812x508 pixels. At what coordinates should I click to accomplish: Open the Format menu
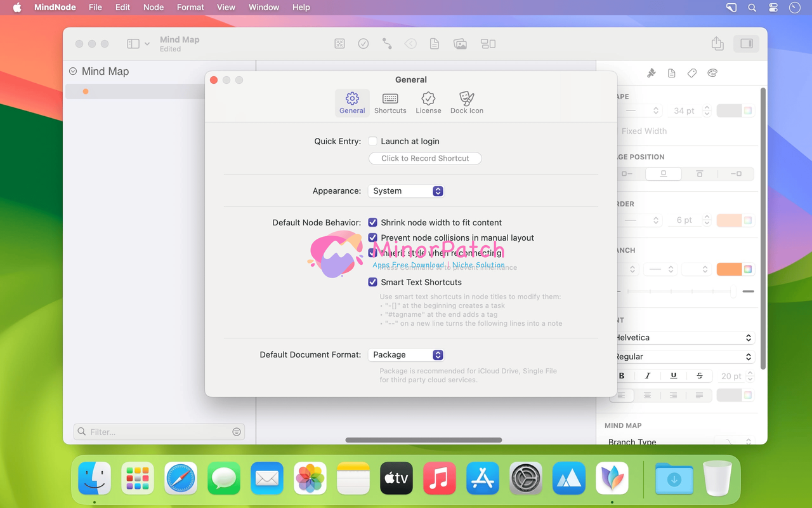click(190, 8)
